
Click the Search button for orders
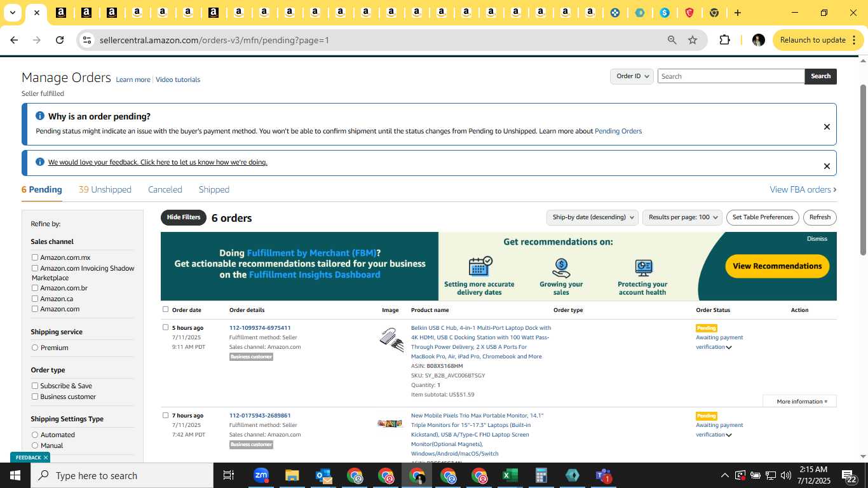(x=820, y=76)
